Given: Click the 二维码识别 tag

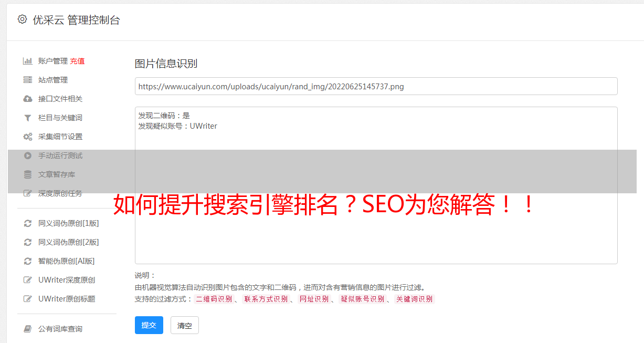Looking at the screenshot, I should 214,299.
